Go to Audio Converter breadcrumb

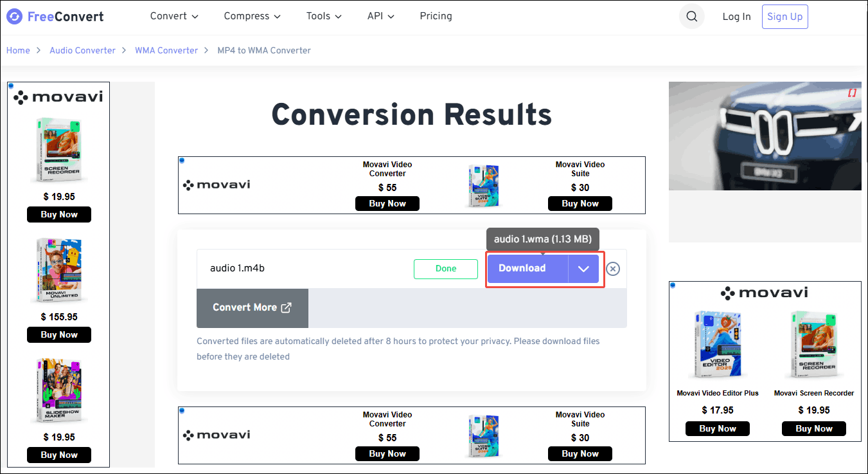tap(82, 50)
